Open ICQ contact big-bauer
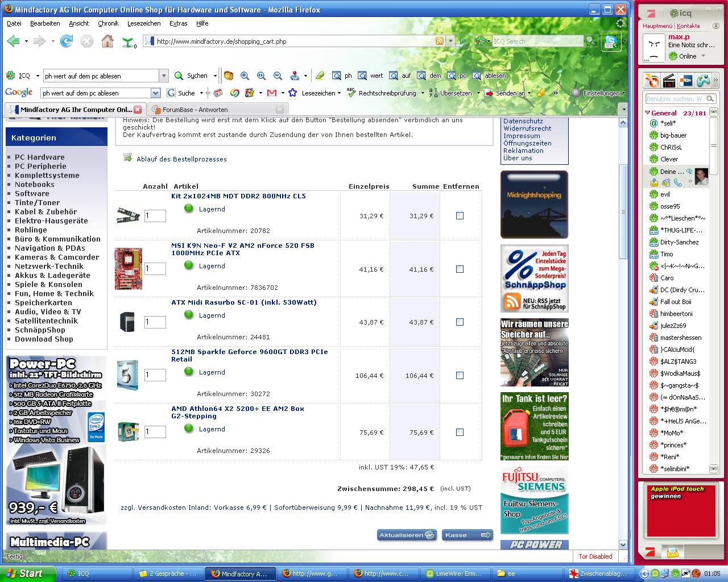 click(673, 135)
